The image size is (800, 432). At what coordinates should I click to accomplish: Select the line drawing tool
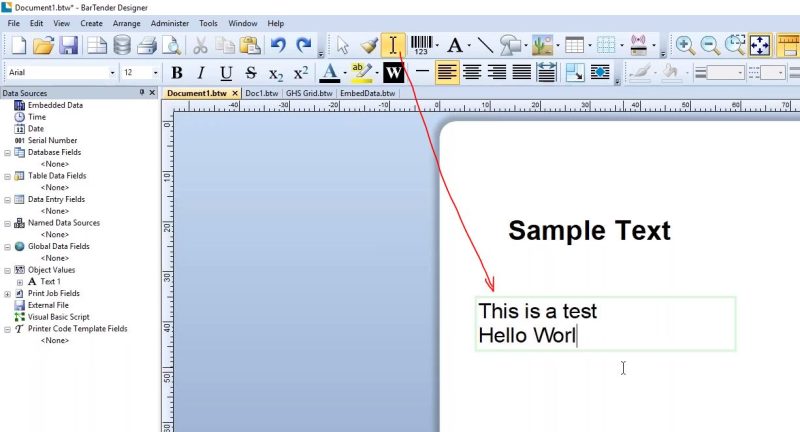coord(485,45)
